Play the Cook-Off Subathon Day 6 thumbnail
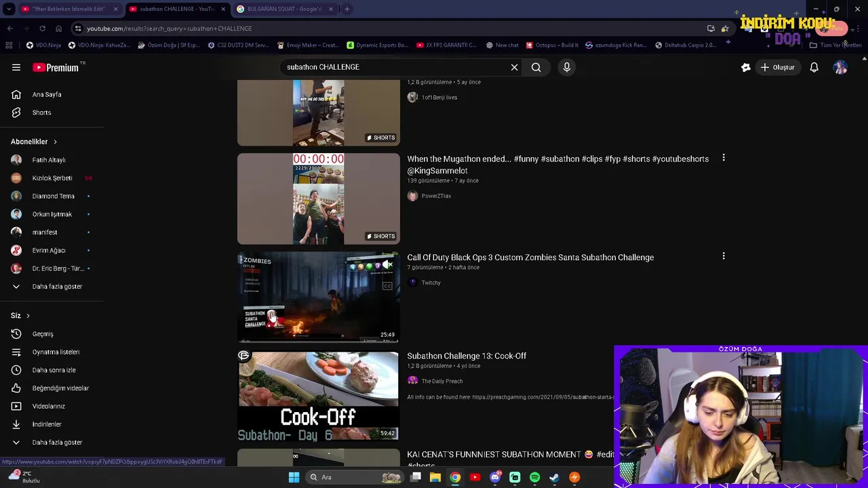The height and width of the screenshot is (488, 868). [x=318, y=396]
